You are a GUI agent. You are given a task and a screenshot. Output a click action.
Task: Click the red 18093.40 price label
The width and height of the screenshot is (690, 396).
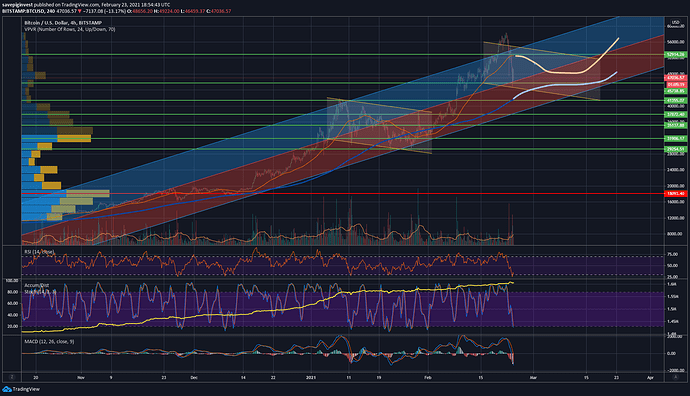(x=676, y=194)
